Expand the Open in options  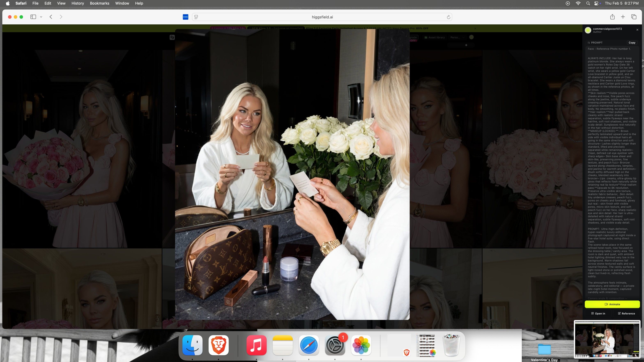598,314
